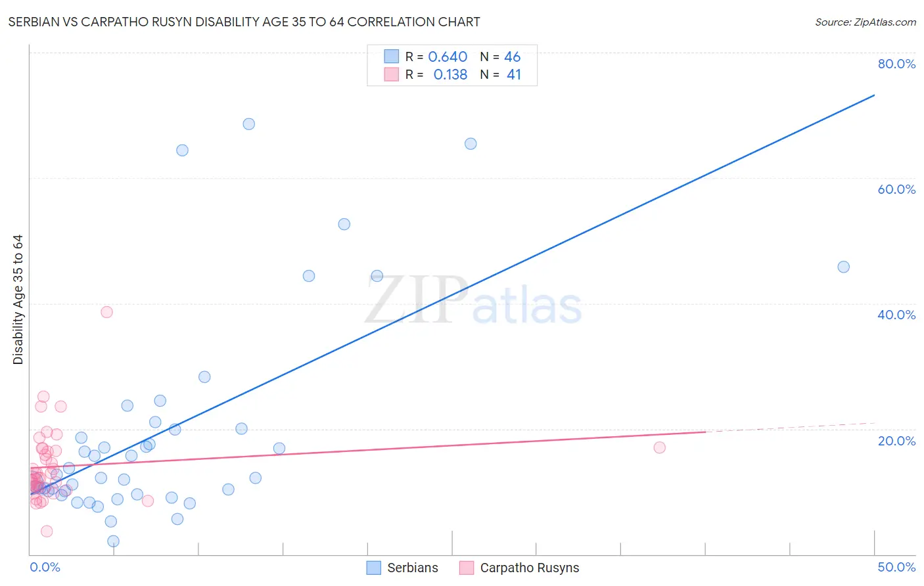Click the pink Carpatho Rusyns legend swatch
This screenshot has height=586, width=924.
[467, 568]
